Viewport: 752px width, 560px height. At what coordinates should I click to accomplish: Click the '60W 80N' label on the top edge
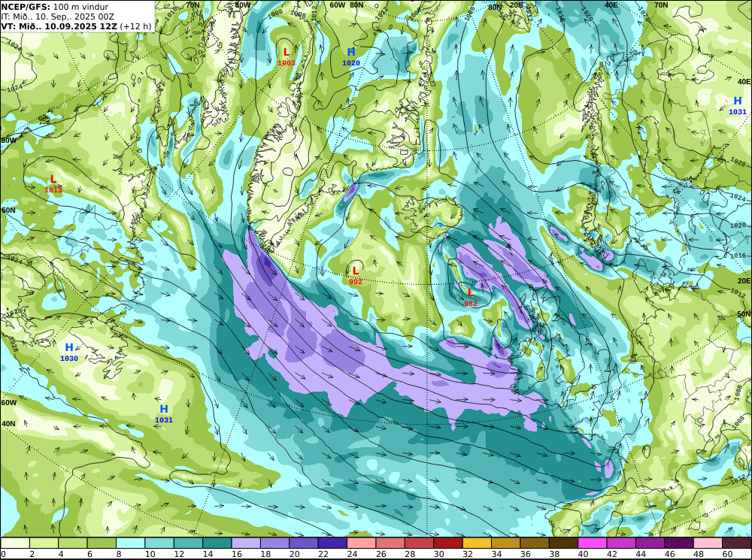coord(347,5)
